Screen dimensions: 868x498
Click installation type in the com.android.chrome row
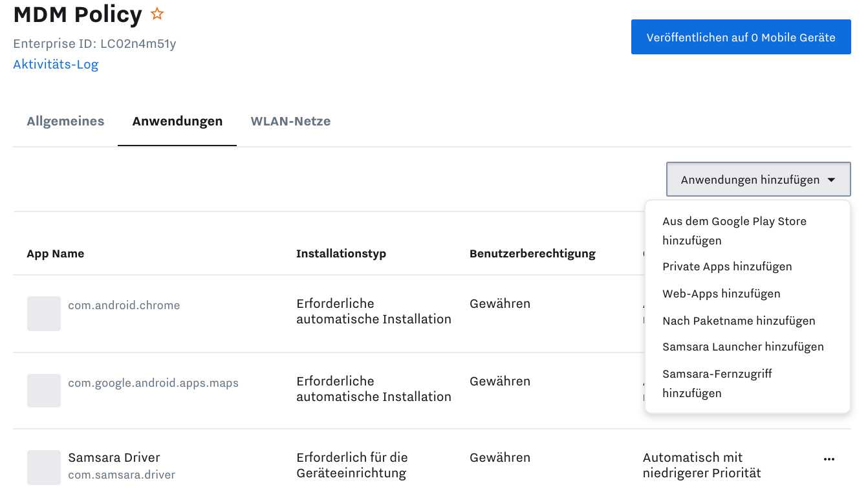374,311
